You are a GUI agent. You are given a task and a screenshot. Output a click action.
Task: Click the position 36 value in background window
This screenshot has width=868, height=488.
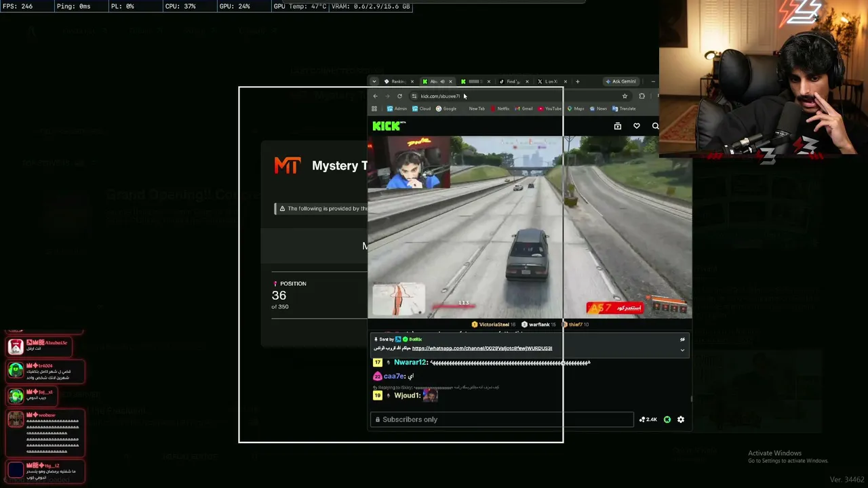click(279, 296)
